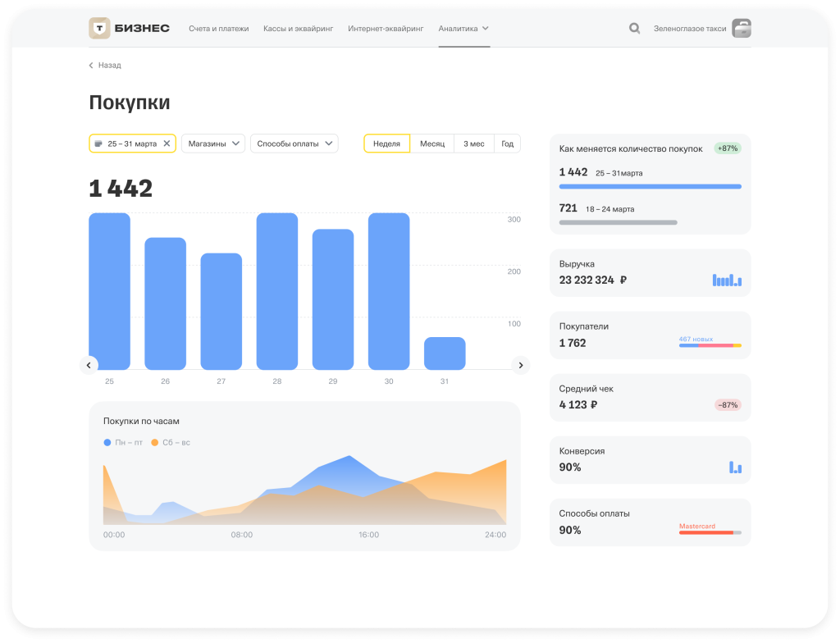Click the calendar icon in date filter
Image resolution: width=840 pixels, height=643 pixels.
(99, 144)
